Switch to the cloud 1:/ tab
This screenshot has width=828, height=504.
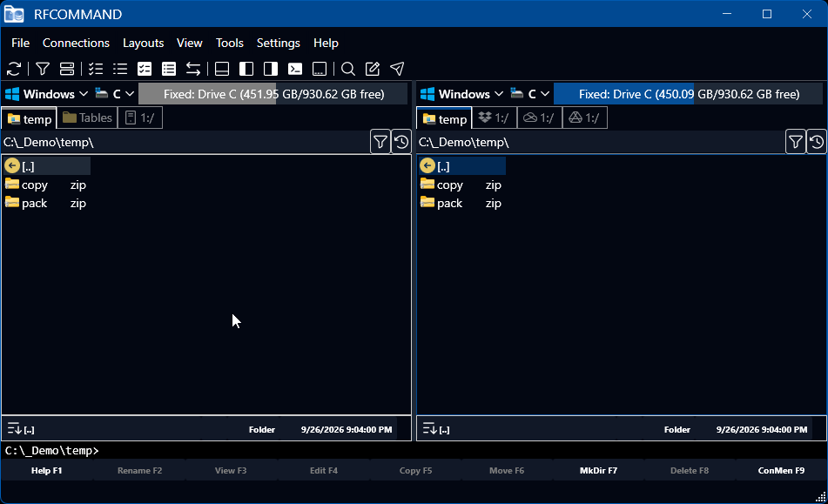(x=539, y=118)
